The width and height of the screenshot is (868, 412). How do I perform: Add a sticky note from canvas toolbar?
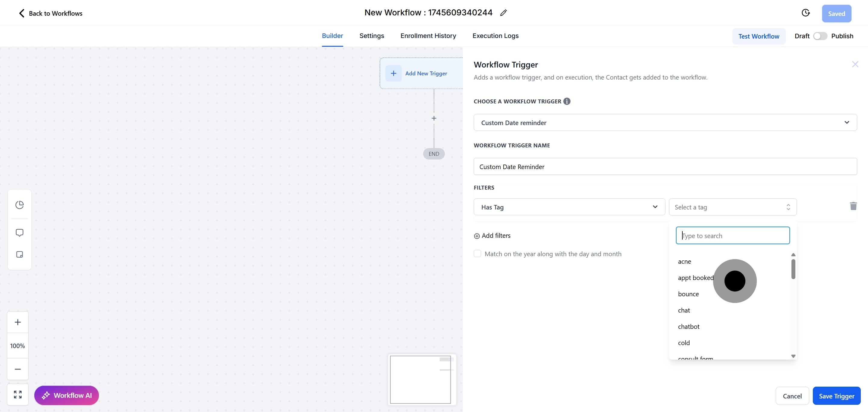click(20, 254)
